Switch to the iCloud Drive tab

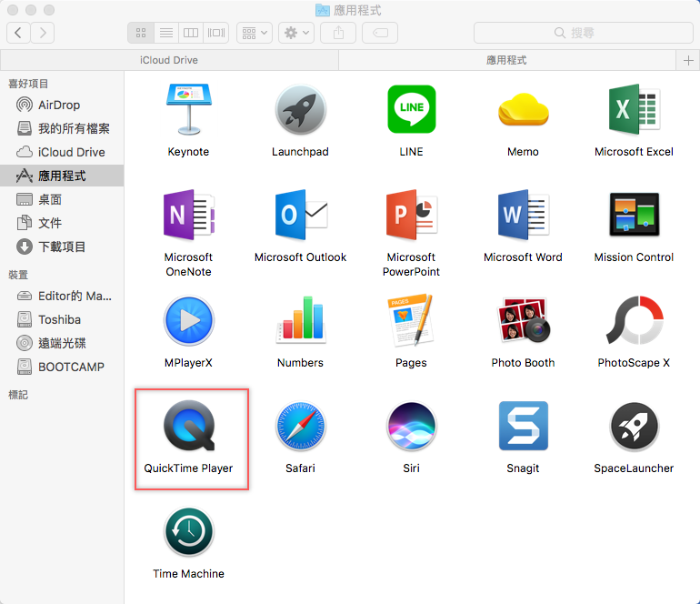[169, 60]
